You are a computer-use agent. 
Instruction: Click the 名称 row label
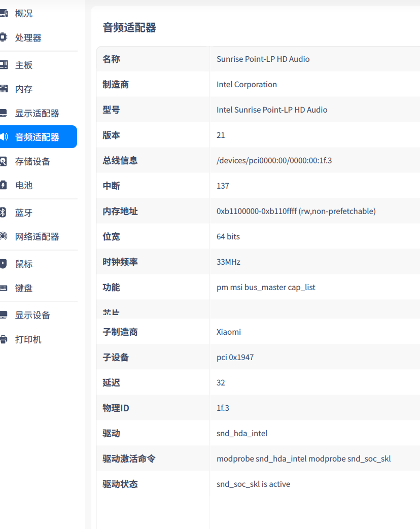click(111, 59)
